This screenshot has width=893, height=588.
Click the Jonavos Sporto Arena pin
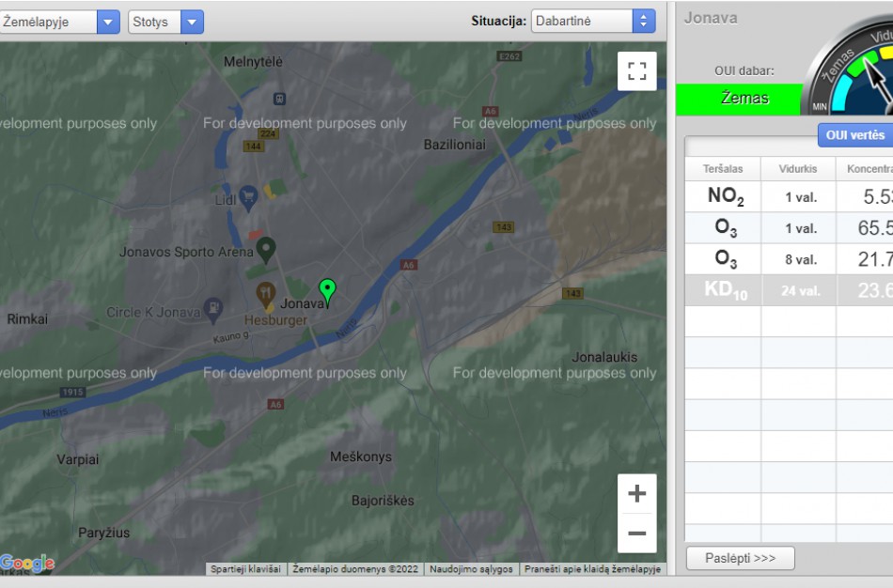tap(266, 249)
